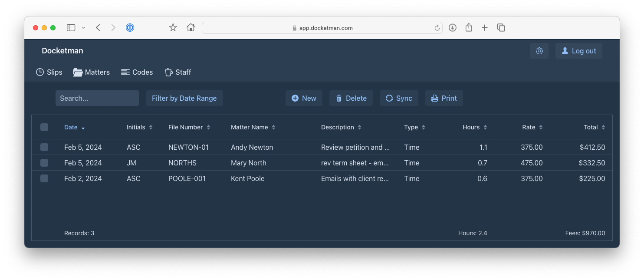Sort by the Total column
This screenshot has height=280, width=644.
coord(595,127)
